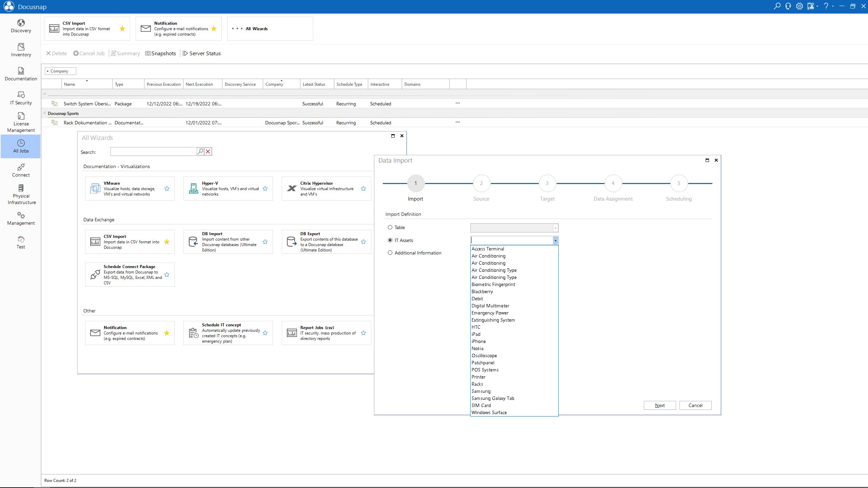Screen dimensions: 868x488
Task: Open the Table dropdown in Data Import
Action: pos(555,228)
